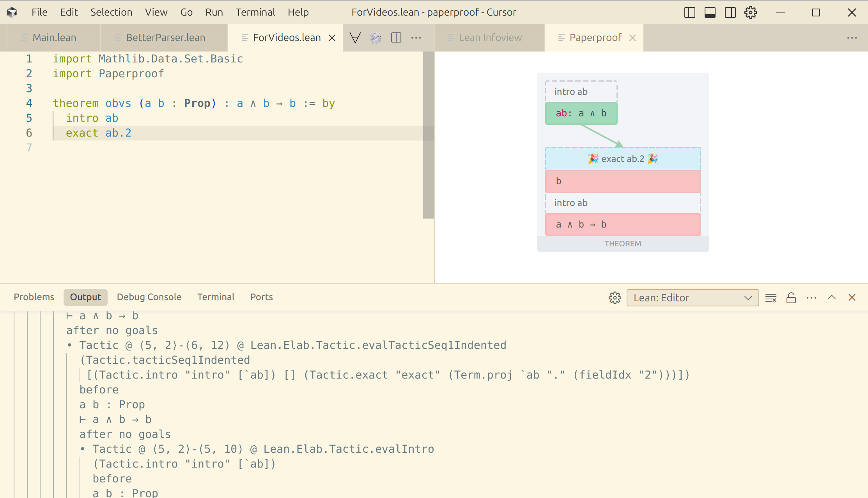The width and height of the screenshot is (868, 498).
Task: Toggle the primary sidebar layout button
Action: 689,12
